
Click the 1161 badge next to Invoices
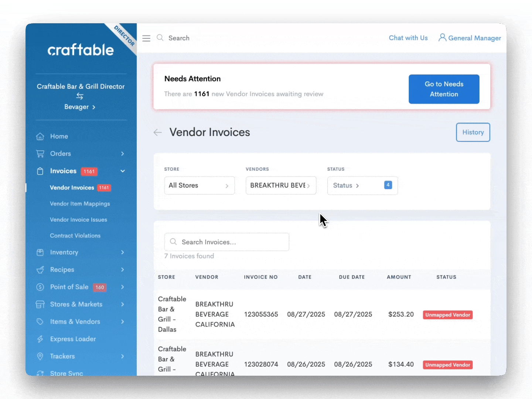tap(89, 171)
